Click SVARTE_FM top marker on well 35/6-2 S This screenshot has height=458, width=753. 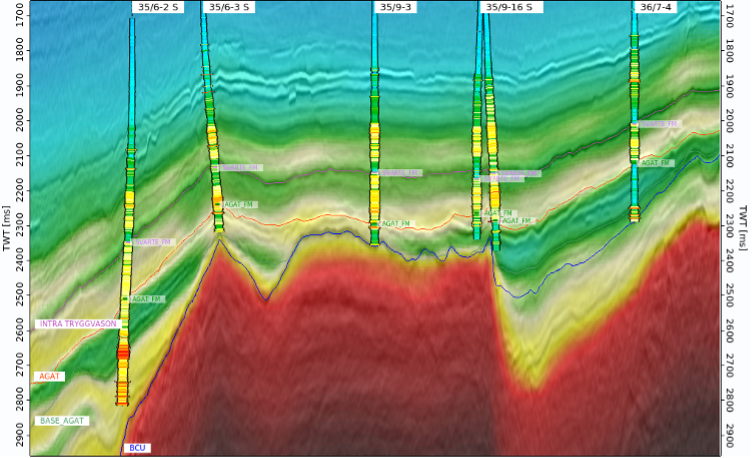153,242
